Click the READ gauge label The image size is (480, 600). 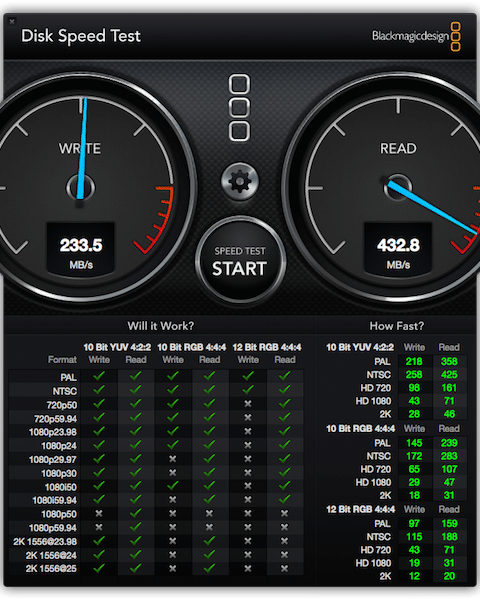(x=398, y=148)
